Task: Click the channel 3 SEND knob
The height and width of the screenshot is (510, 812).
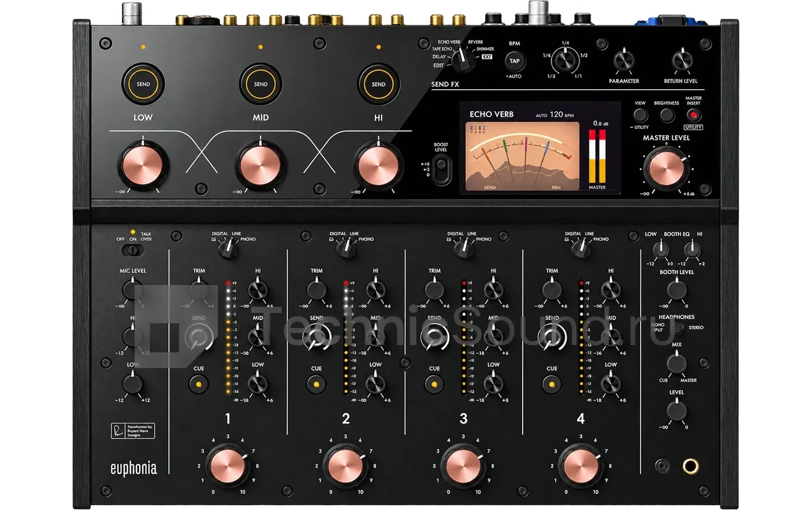Action: coord(434,337)
